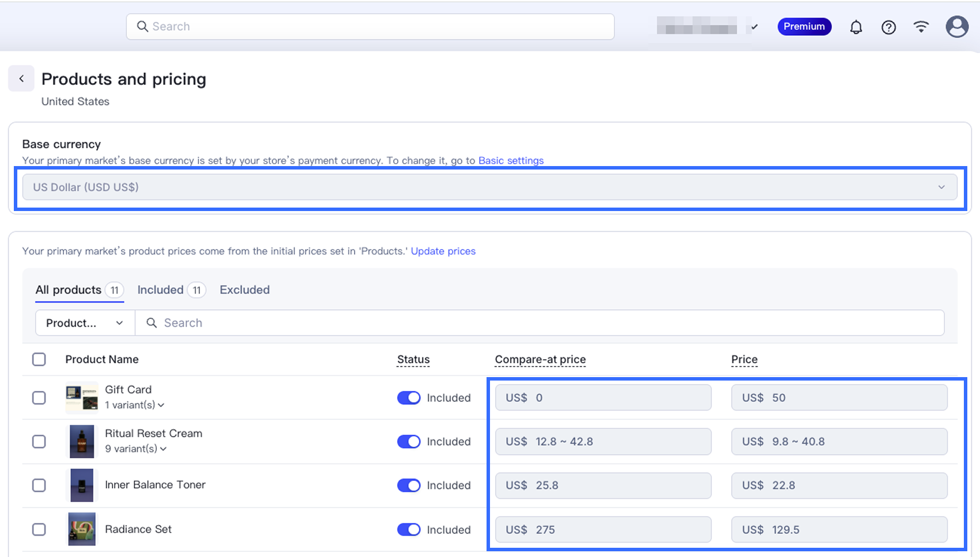Open the Product filter dropdown
The image size is (980, 557).
click(85, 323)
